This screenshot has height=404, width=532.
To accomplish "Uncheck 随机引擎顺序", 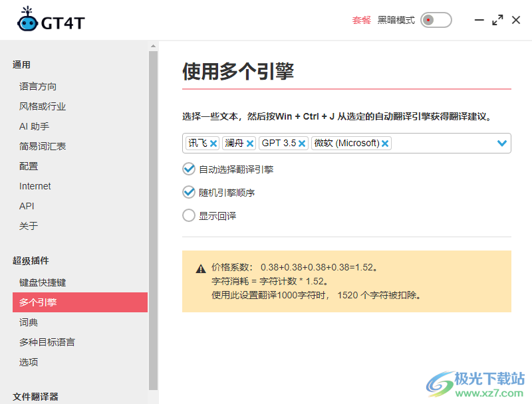I will (188, 192).
